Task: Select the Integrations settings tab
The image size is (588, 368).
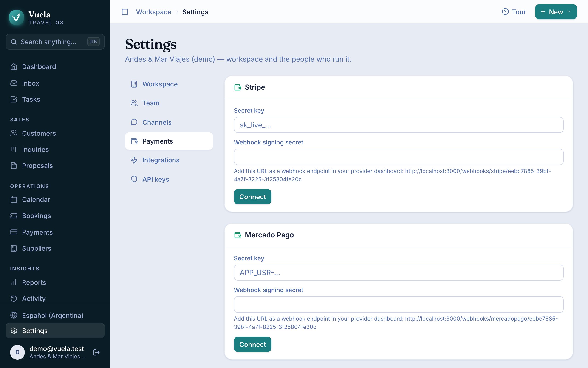Action: (x=169, y=160)
